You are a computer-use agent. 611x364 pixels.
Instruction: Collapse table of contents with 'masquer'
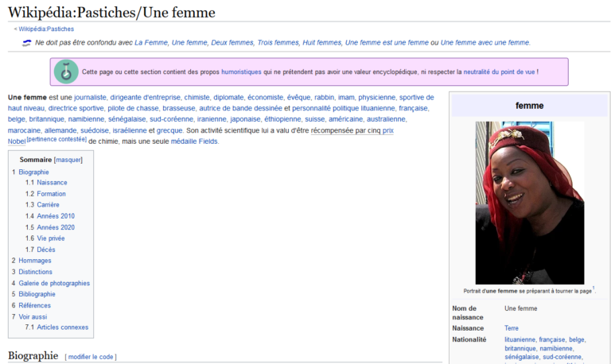(68, 160)
